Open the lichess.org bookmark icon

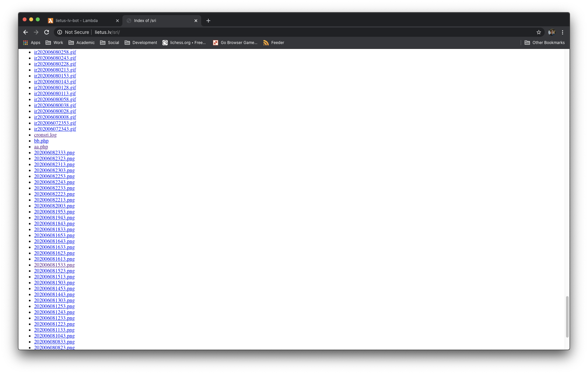click(165, 42)
